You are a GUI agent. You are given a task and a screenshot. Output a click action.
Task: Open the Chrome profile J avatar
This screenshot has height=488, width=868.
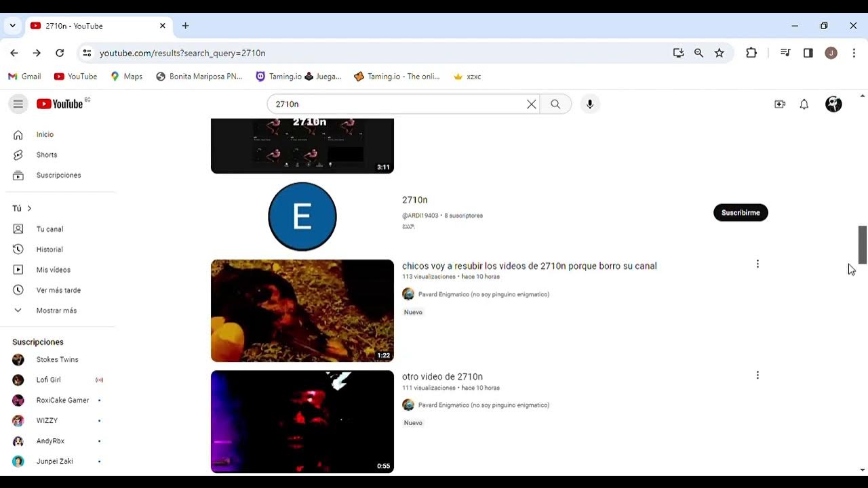click(831, 53)
